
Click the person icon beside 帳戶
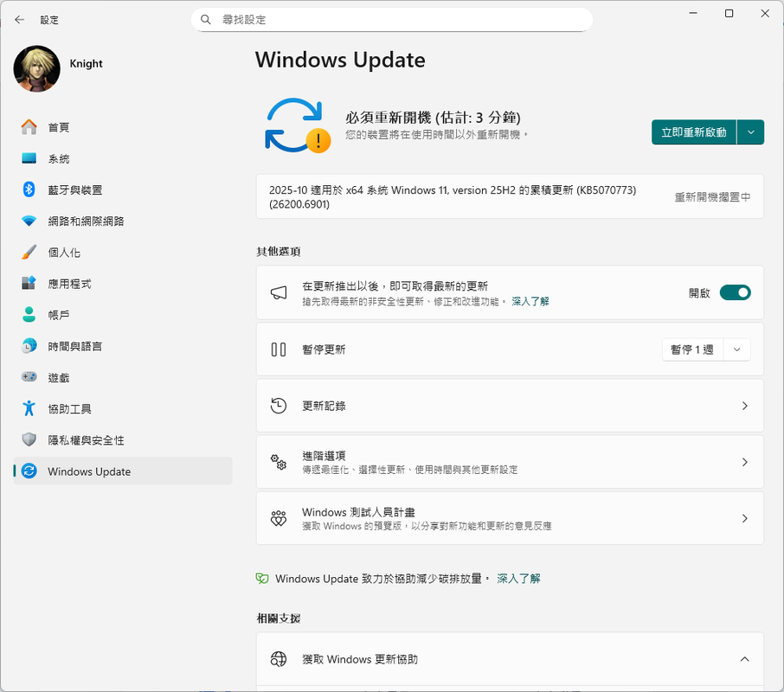(29, 314)
